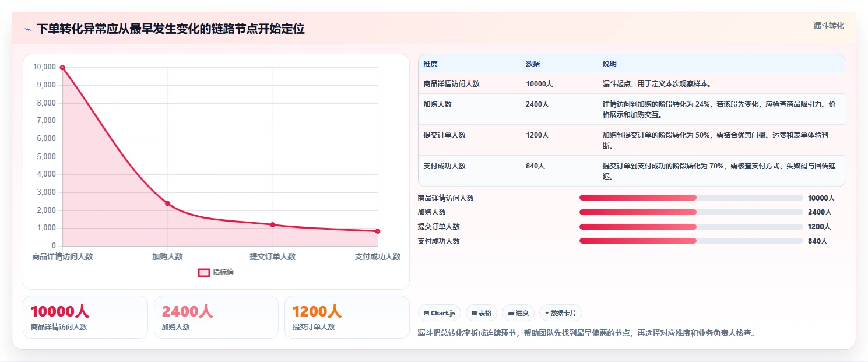Click progress label 商品详情访问人数 beside bar
This screenshot has height=362, width=868.
[445, 198]
